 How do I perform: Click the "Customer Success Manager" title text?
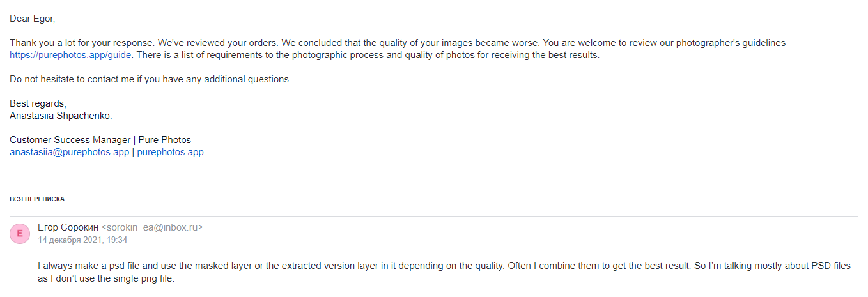[x=70, y=140]
